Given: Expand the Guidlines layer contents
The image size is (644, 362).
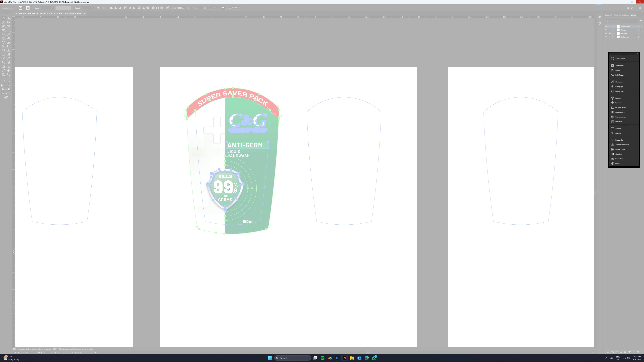Looking at the screenshot, I should (x=614, y=34).
